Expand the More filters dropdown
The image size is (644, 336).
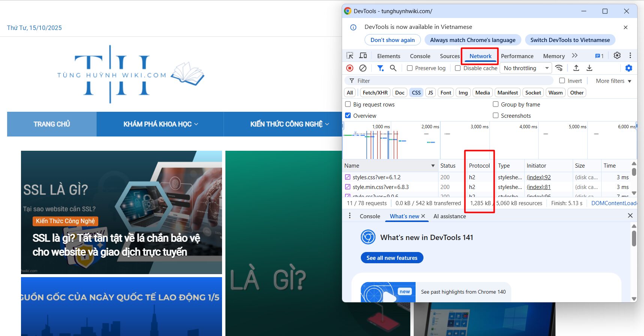[613, 81]
